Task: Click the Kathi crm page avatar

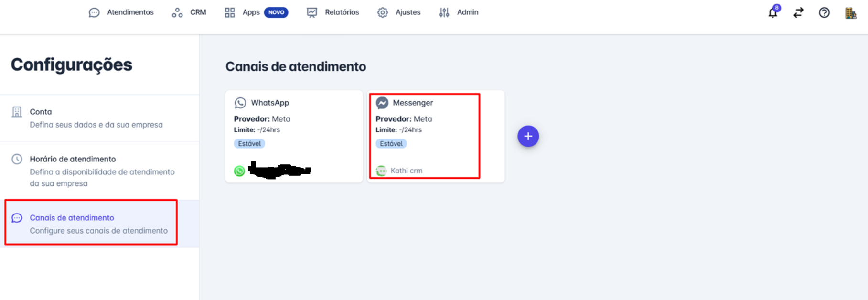Action: [381, 171]
